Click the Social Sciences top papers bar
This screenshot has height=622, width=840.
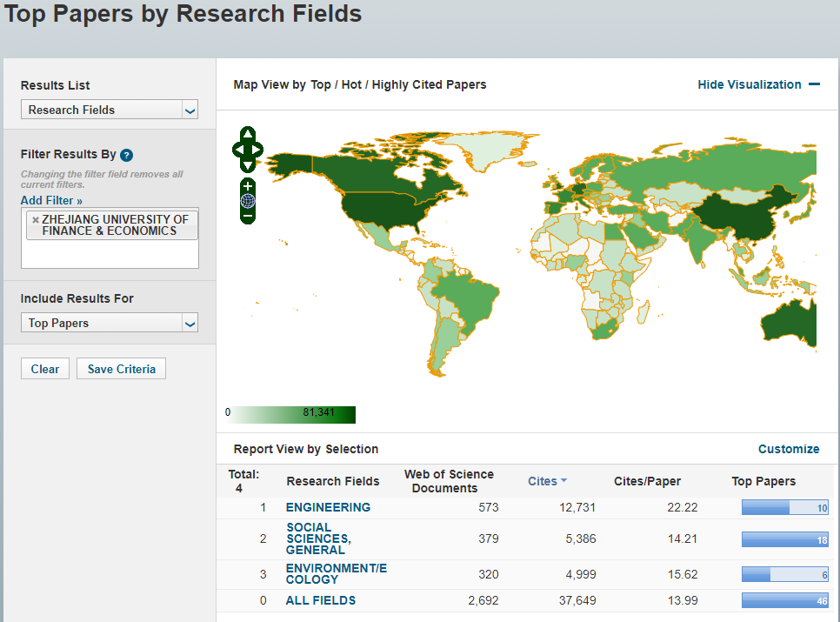tap(784, 539)
